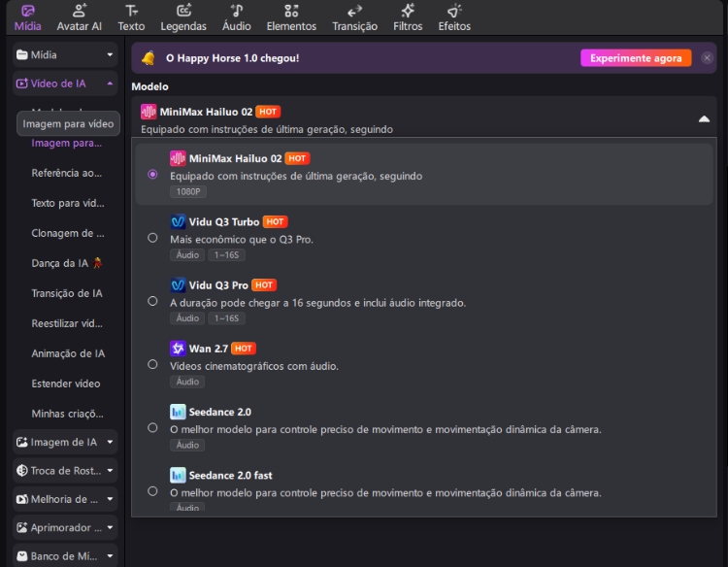The width and height of the screenshot is (728, 567).
Task: Open the Áudio music note icon
Action: pos(237,11)
